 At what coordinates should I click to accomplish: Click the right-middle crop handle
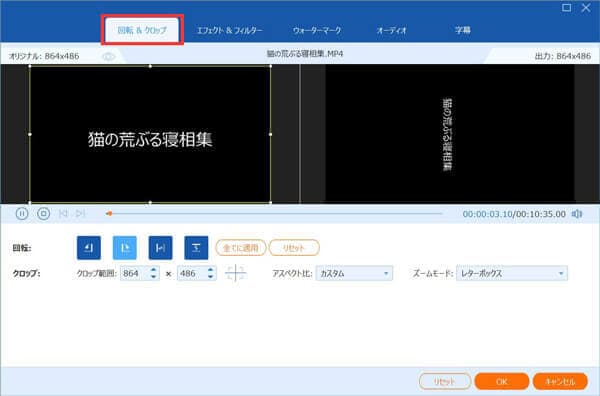[271, 134]
